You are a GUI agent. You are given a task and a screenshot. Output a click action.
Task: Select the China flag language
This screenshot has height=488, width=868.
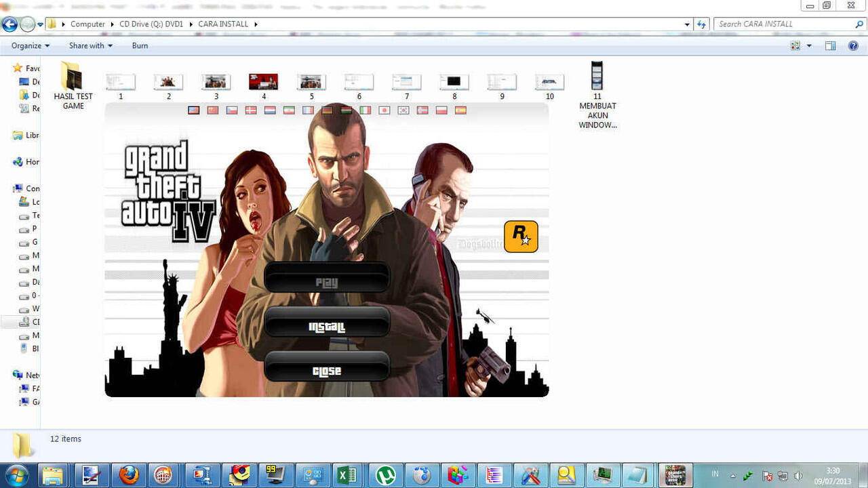(213, 110)
